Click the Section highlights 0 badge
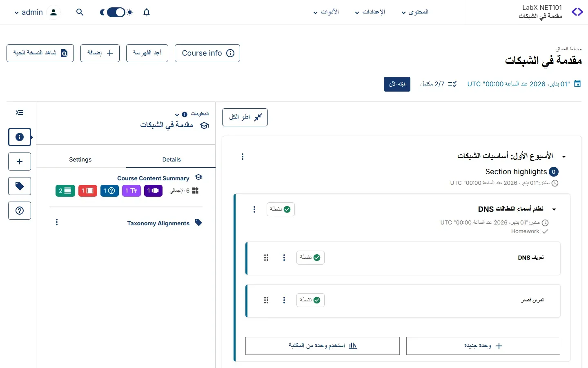Image resolution: width=588 pixels, height=368 pixels. (554, 172)
